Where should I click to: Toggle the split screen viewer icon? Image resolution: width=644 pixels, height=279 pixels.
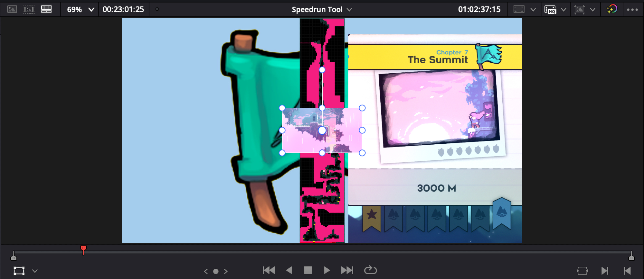46,9
